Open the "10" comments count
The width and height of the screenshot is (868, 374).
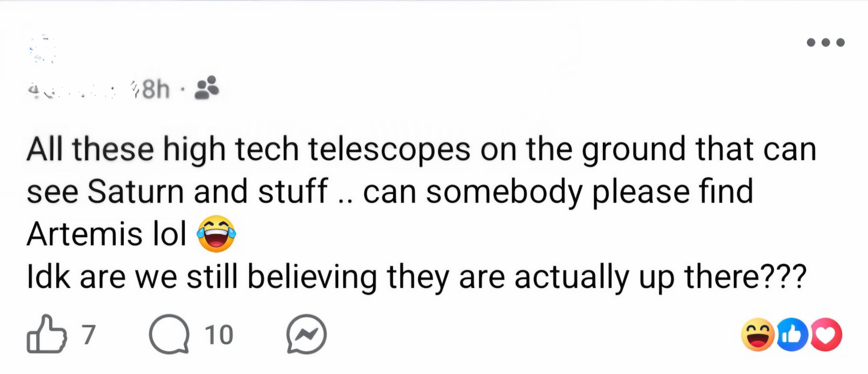point(219,335)
